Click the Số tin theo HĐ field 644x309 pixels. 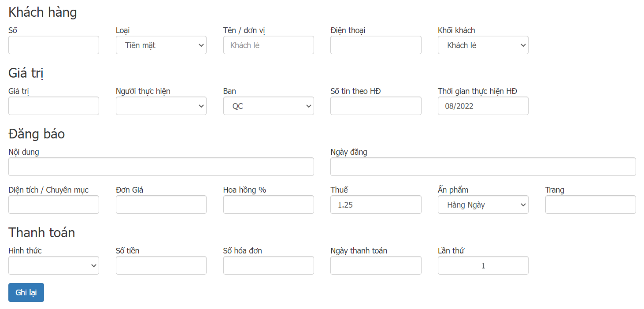[x=375, y=106]
